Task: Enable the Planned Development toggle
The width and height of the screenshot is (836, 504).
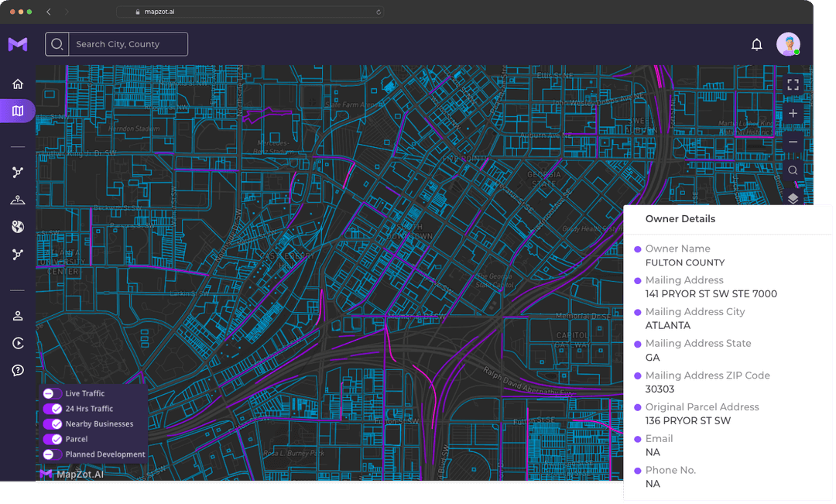Action: click(53, 454)
